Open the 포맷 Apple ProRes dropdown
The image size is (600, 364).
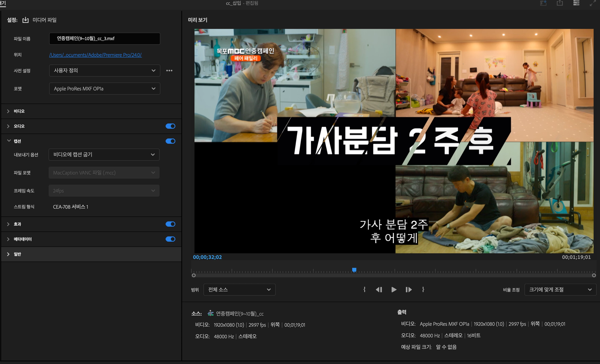(104, 89)
